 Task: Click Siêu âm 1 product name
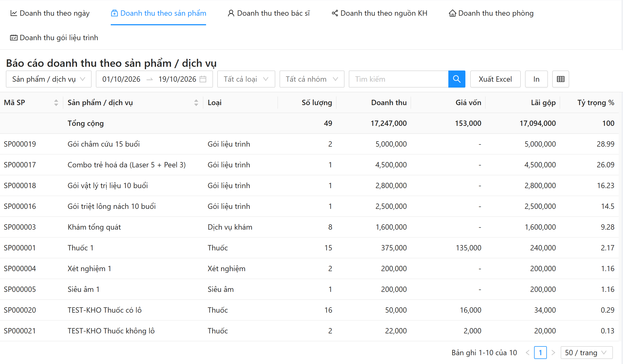[84, 289]
